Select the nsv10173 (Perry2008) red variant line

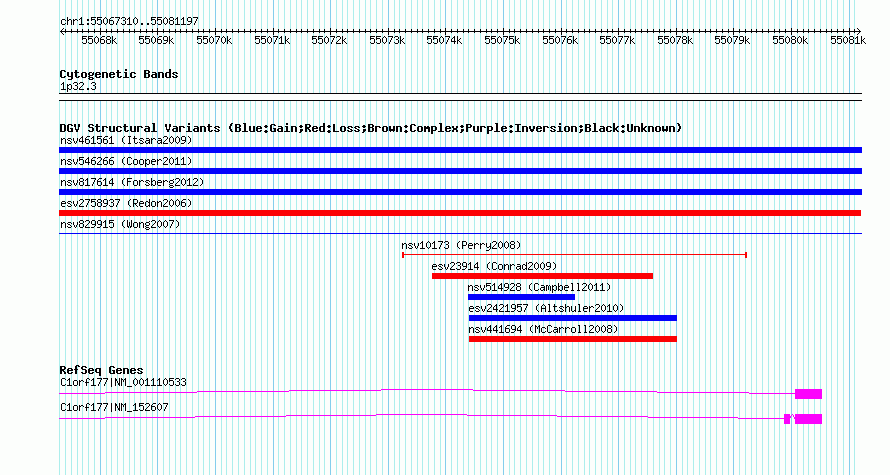tap(574, 255)
